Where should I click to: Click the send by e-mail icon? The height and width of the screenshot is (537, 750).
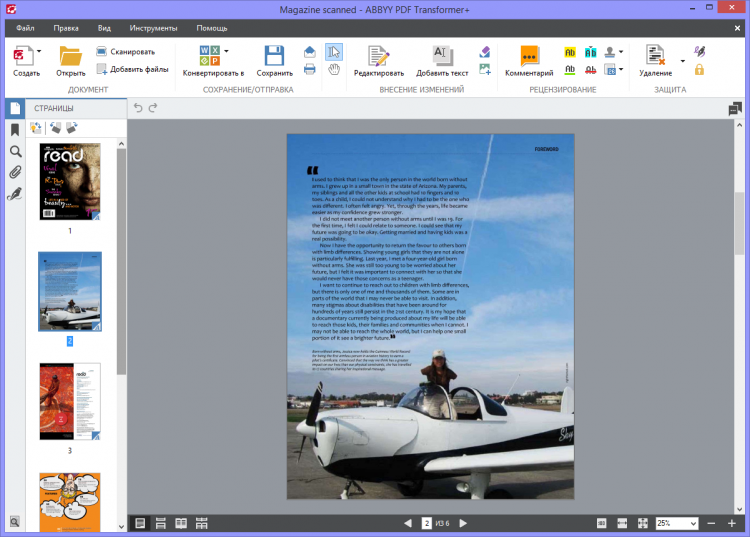point(309,52)
